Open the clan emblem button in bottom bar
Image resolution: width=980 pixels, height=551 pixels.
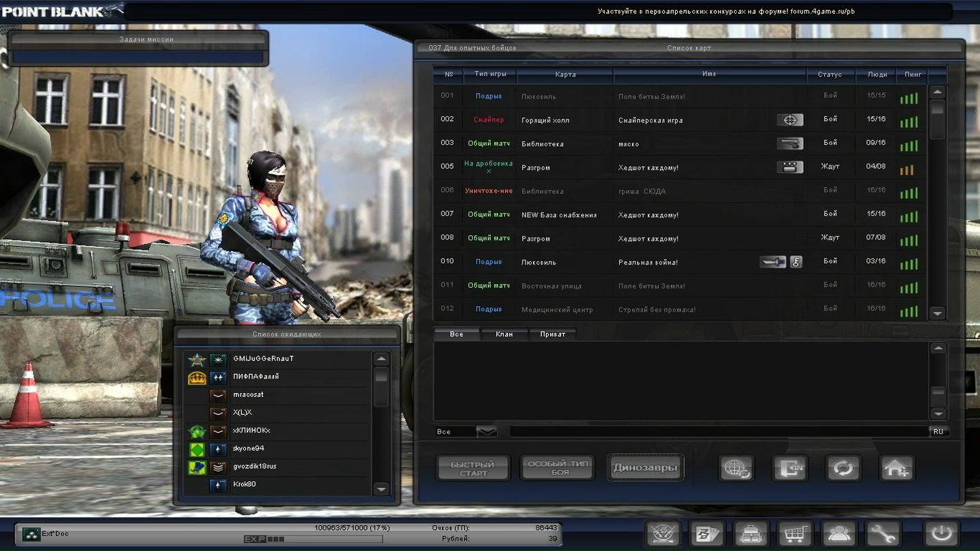663,534
